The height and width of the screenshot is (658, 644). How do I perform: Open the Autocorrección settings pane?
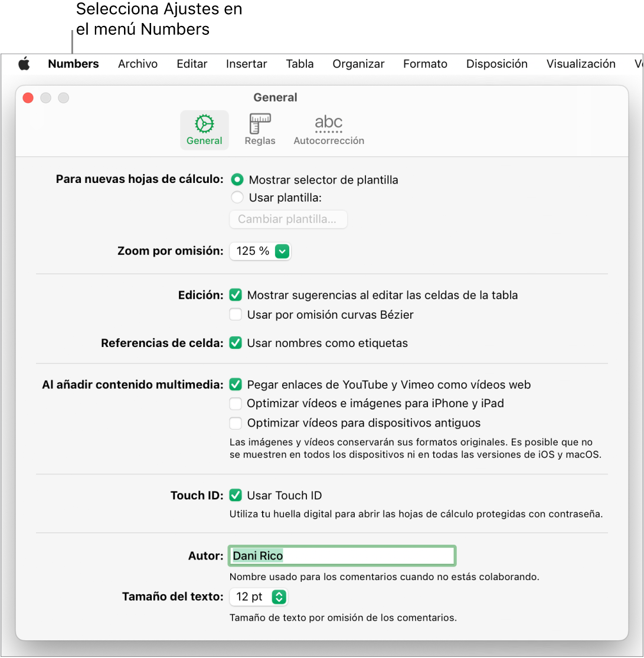point(328,129)
